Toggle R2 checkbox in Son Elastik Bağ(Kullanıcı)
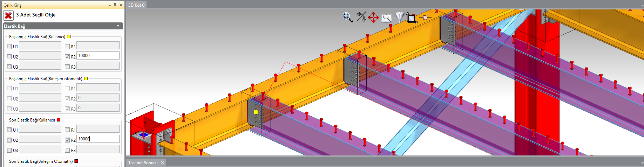The height and width of the screenshot is (167, 644). [x=67, y=140]
